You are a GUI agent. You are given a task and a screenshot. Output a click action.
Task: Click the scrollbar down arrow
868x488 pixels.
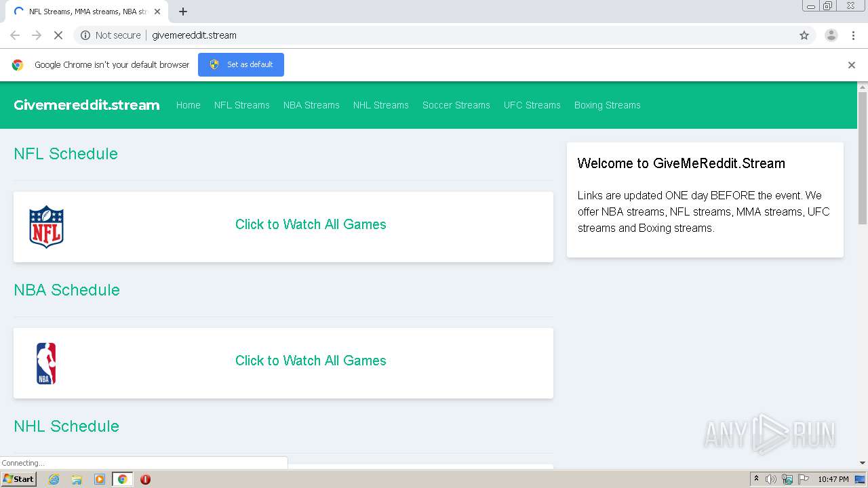pos(863,463)
